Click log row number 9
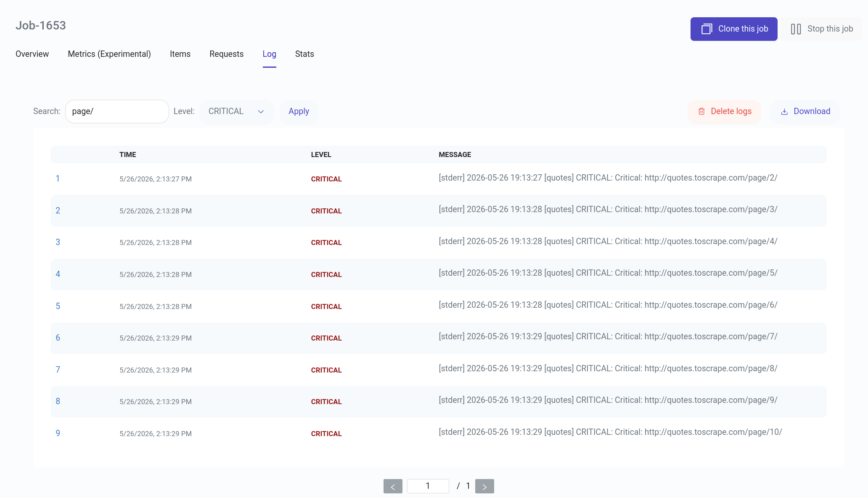This screenshot has height=498, width=868. pyautogui.click(x=58, y=433)
